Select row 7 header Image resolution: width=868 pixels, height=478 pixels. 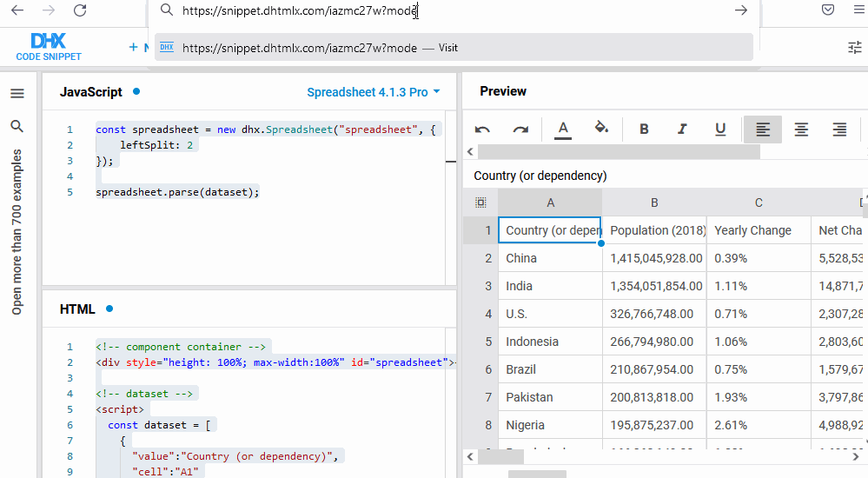(x=480, y=397)
